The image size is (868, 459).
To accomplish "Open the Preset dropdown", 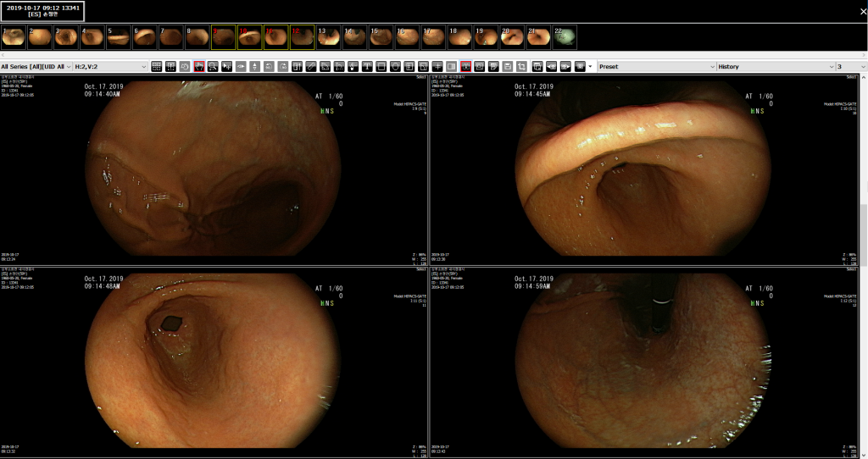I will click(657, 66).
